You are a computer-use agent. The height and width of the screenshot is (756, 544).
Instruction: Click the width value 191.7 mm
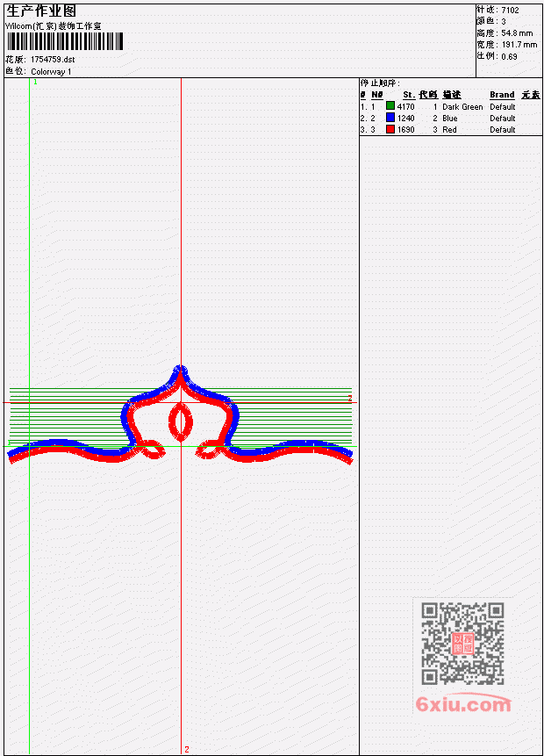coord(519,45)
